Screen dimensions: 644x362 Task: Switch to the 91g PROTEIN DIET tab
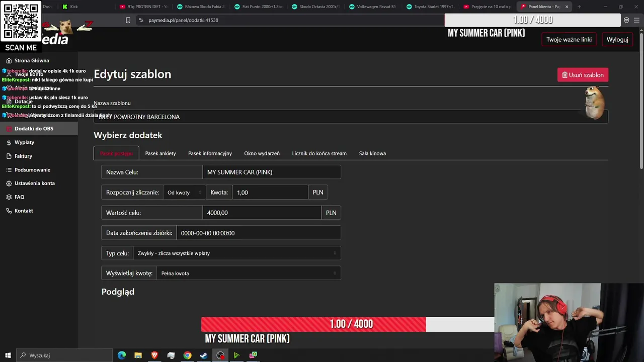[x=143, y=7]
